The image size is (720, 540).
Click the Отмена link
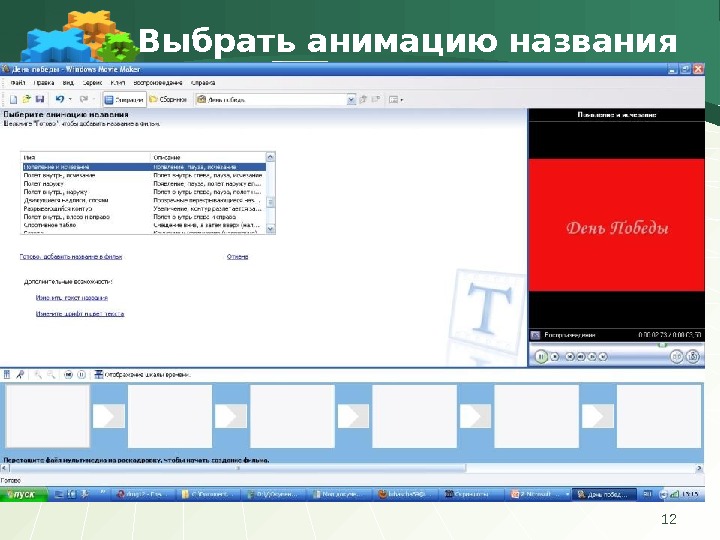coord(237,257)
